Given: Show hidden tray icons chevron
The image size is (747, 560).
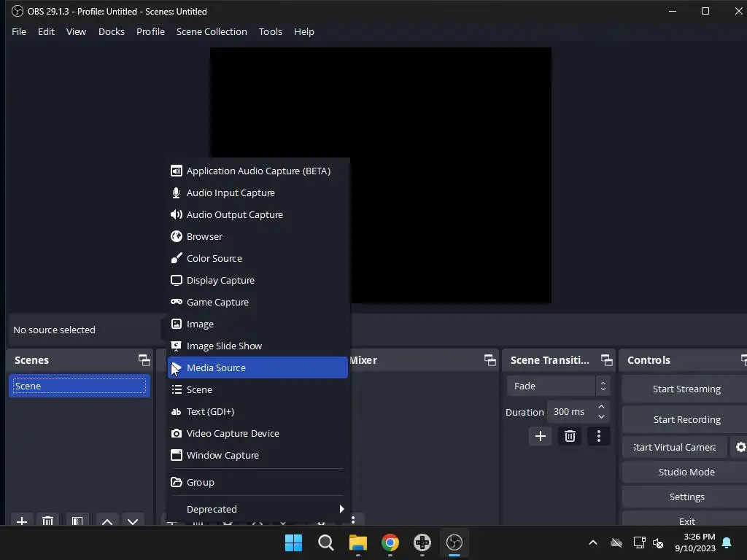Looking at the screenshot, I should point(593,542).
